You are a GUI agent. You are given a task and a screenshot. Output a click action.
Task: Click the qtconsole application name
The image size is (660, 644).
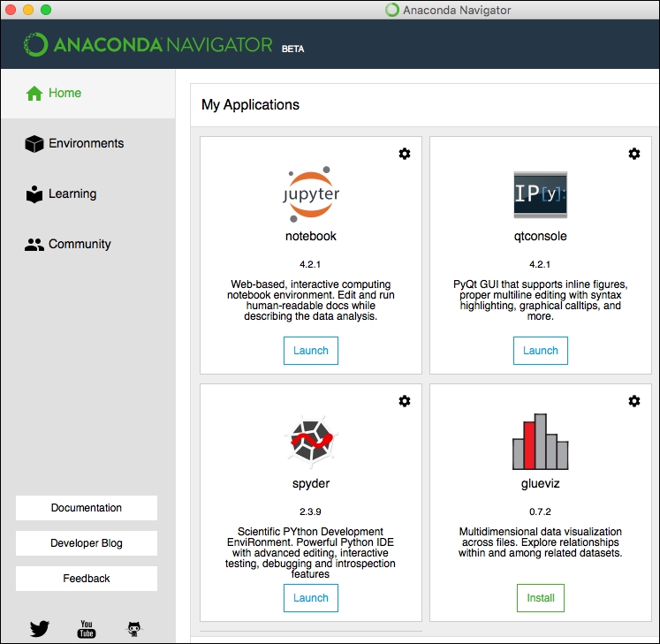coord(541,236)
